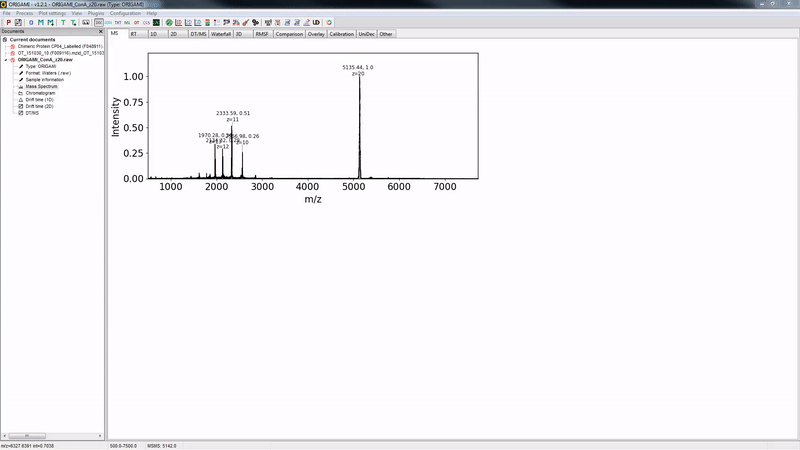Click the green T toolbar icon
Image resolution: width=800 pixels, height=450 pixels.
click(x=63, y=22)
